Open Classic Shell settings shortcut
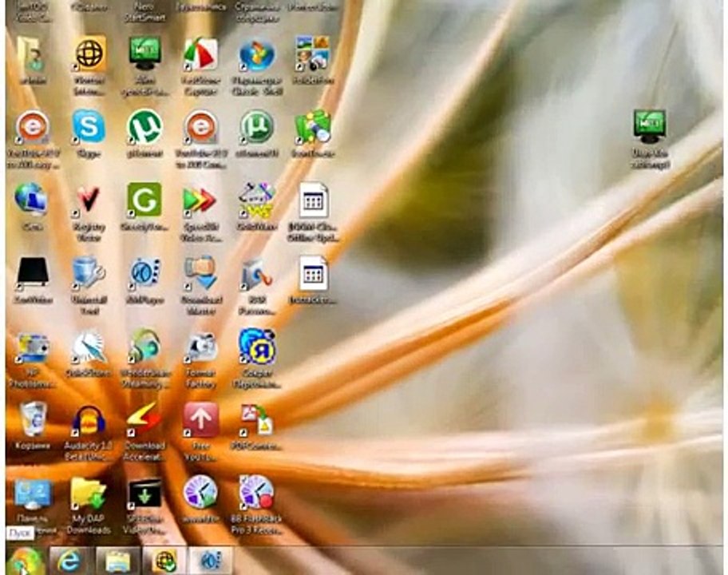Image resolution: width=728 pixels, height=575 pixels. tap(257, 55)
